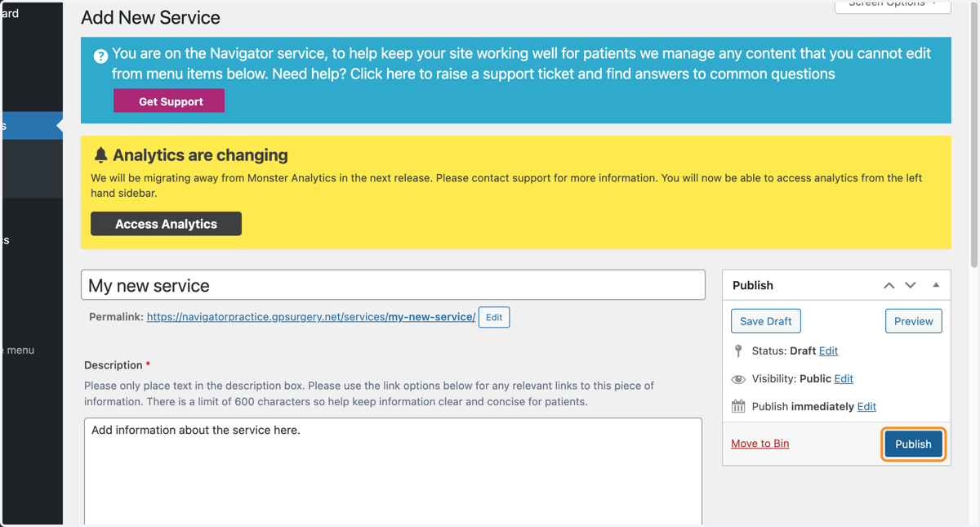Image resolution: width=980 pixels, height=527 pixels.
Task: Move Publish panel down arrow
Action: (x=911, y=285)
